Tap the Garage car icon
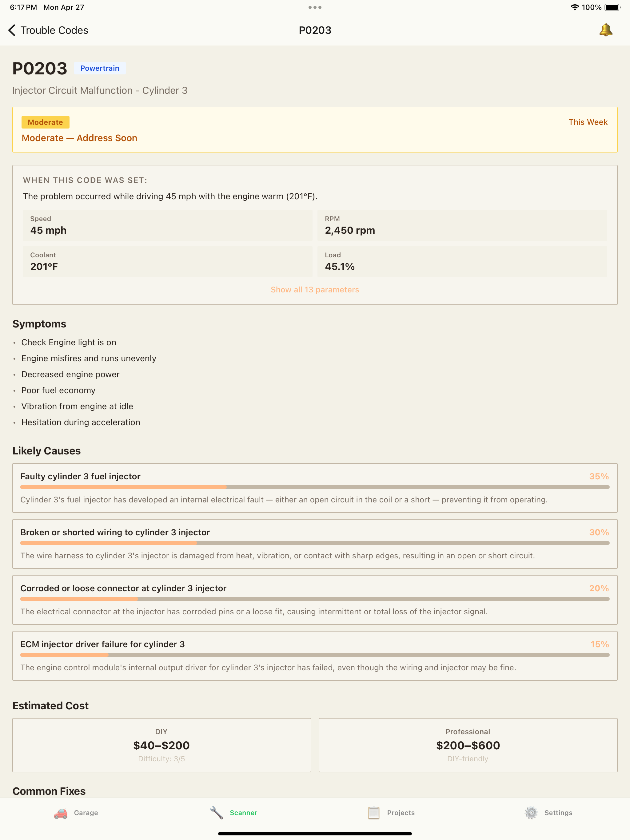Viewport: 630px width, 840px height. pyautogui.click(x=60, y=813)
